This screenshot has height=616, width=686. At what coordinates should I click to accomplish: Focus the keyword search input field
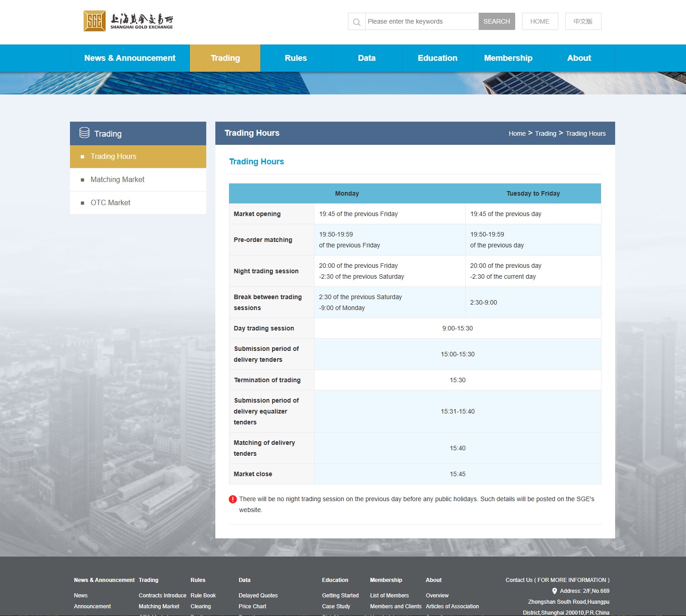click(422, 21)
